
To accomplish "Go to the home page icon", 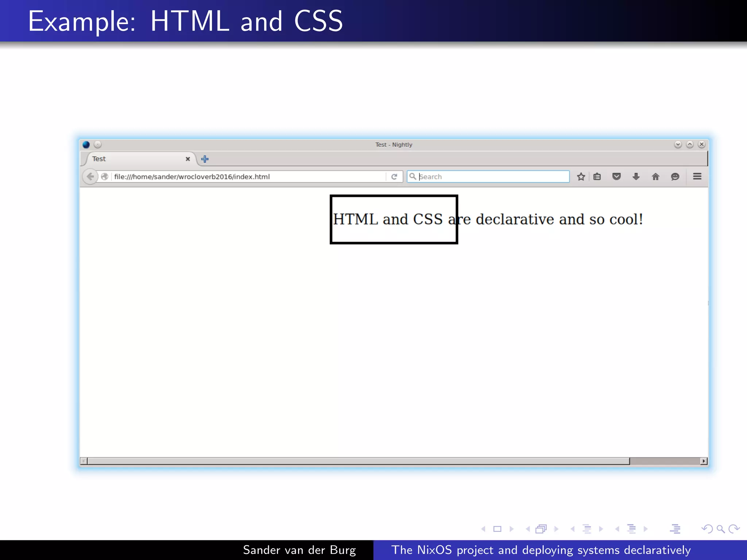I will pyautogui.click(x=655, y=177).
